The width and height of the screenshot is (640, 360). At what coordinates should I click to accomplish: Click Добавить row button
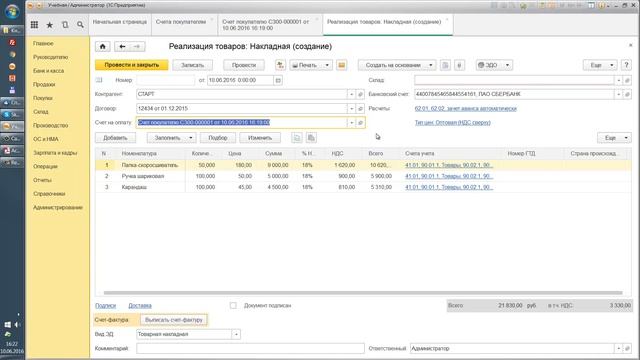click(115, 138)
